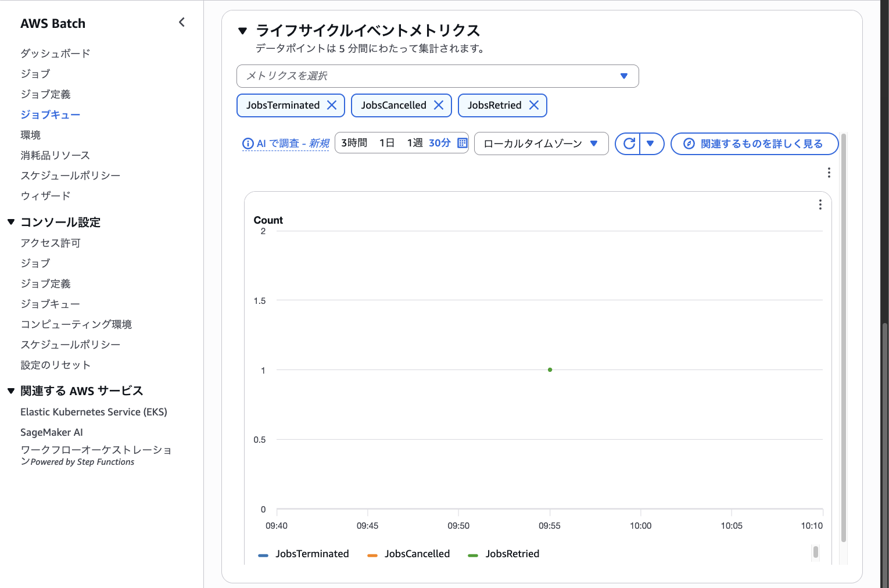Open コンピューティング環境 under コンソール設定
The height and width of the screenshot is (588, 889).
(76, 324)
